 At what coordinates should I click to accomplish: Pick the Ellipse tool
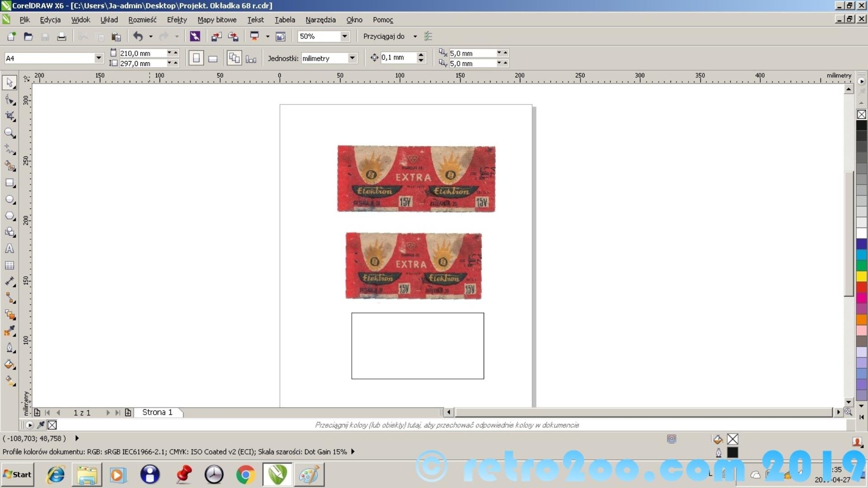point(9,199)
